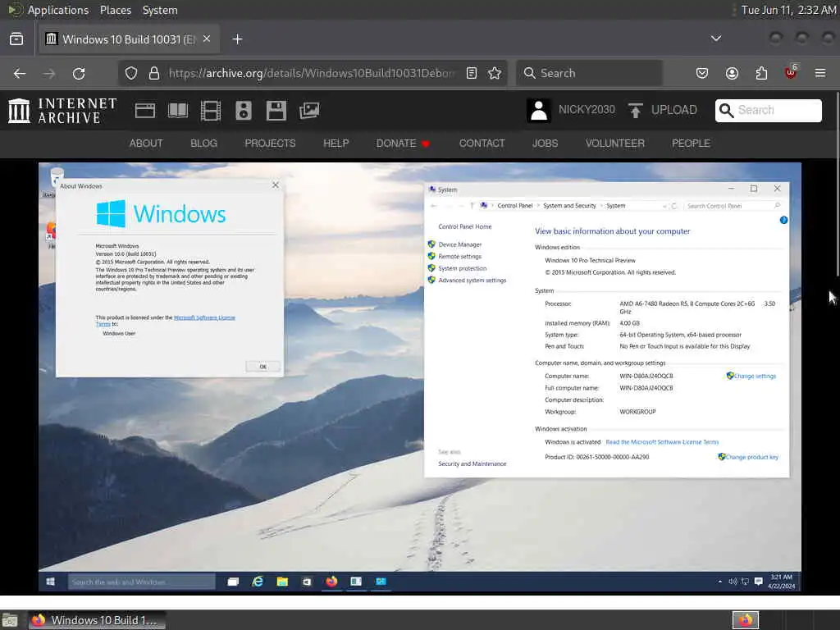Open the texts book icon
Screen dimensions: 840x630
click(178, 111)
